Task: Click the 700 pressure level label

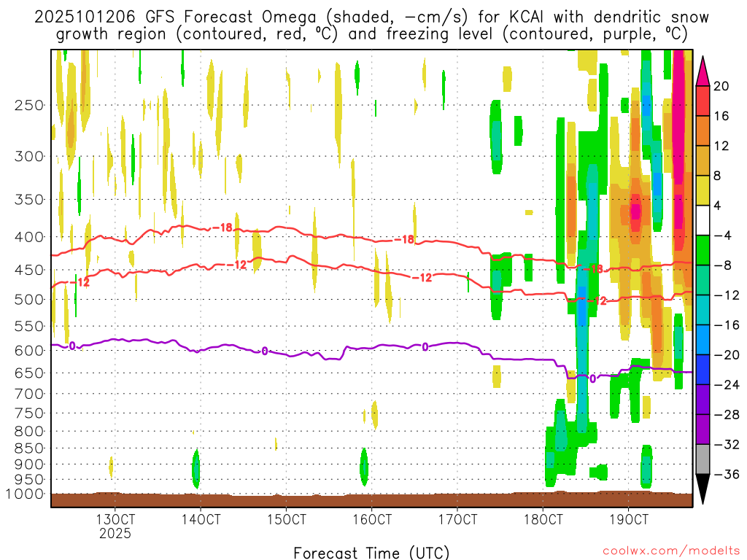Action: pos(29,394)
